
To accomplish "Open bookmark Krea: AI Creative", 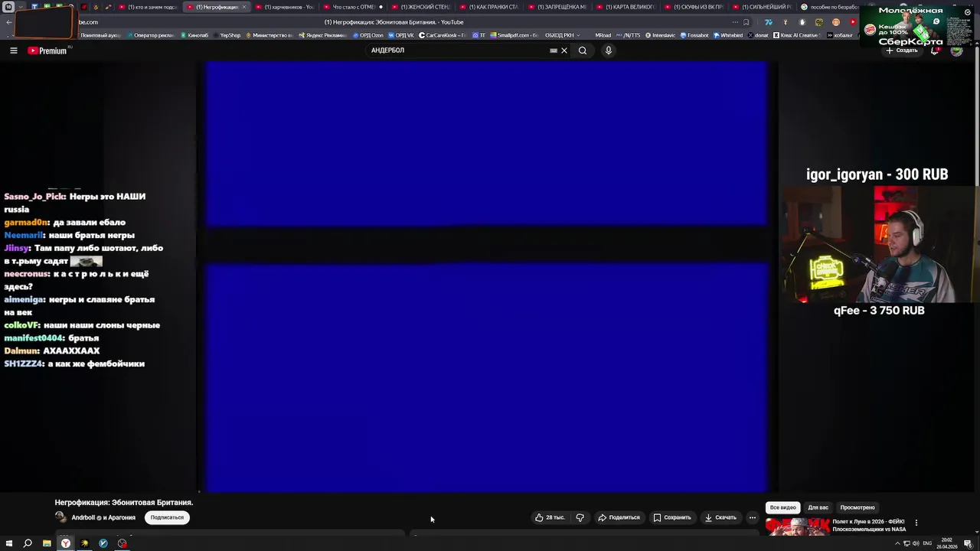I will pyautogui.click(x=796, y=35).
